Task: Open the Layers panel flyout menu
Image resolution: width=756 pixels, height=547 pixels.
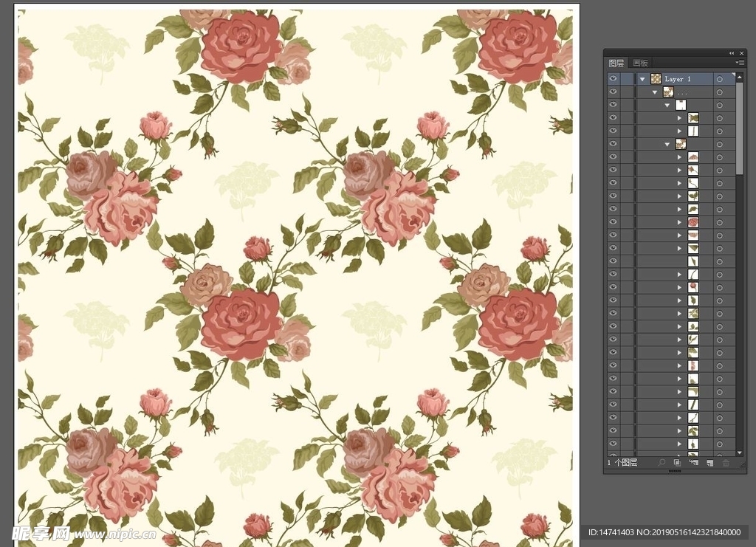Action: tap(740, 63)
